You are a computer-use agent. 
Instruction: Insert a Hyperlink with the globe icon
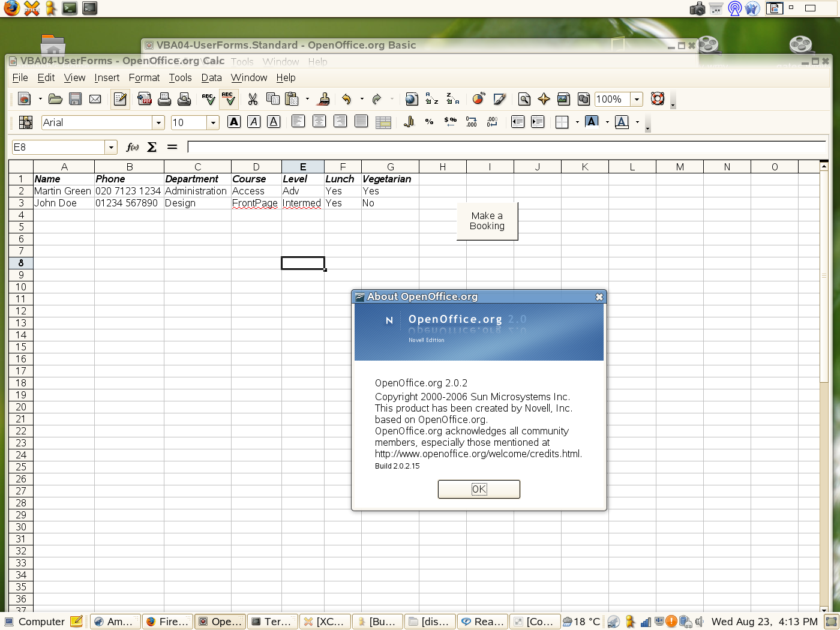click(x=412, y=99)
